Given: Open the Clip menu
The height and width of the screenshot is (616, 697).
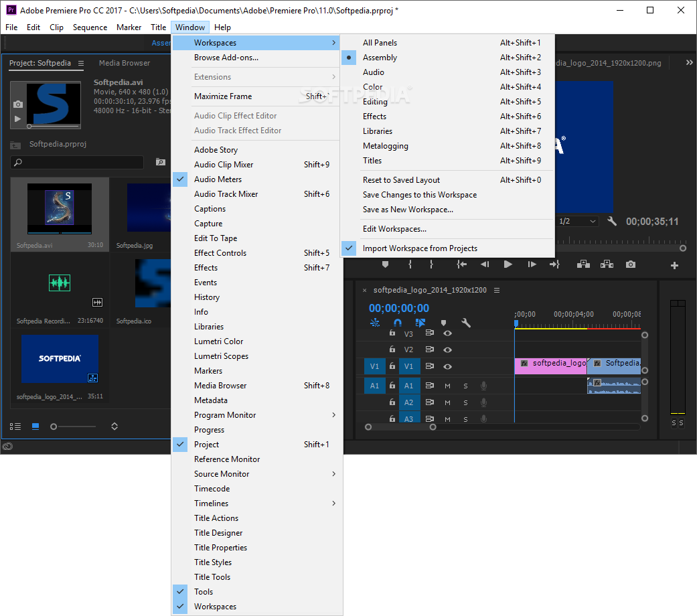Looking at the screenshot, I should (56, 27).
